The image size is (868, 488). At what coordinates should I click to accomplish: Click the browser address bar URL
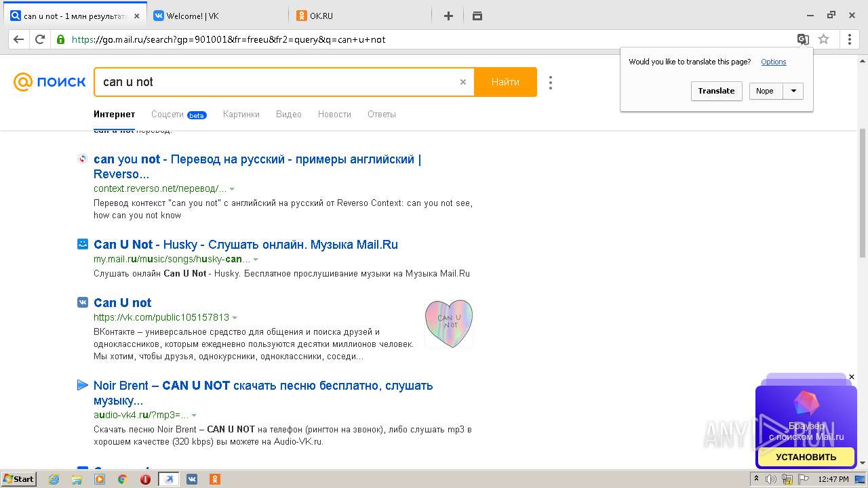[229, 39]
